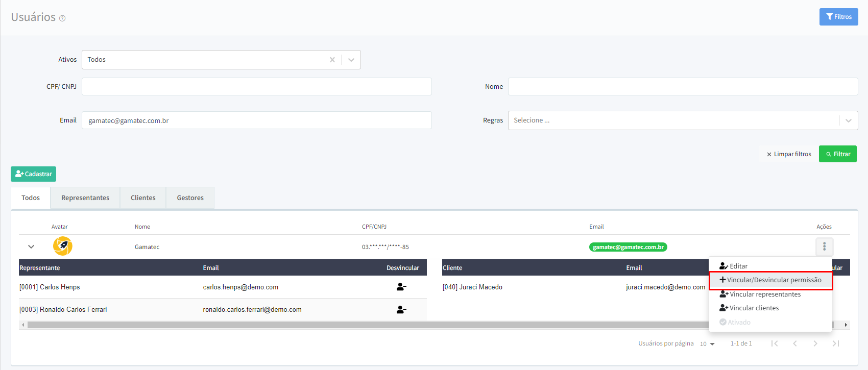Image resolution: width=868 pixels, height=370 pixels.
Task: Click the carlos.henps@demo.com email cell
Action: click(x=240, y=287)
